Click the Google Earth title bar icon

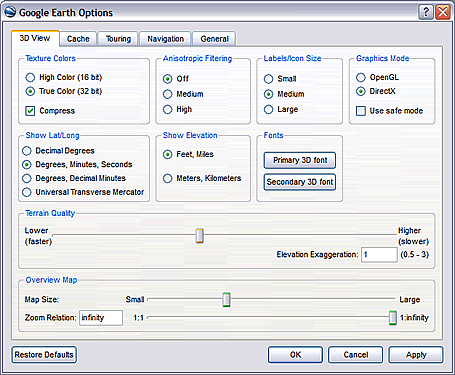tap(10, 12)
